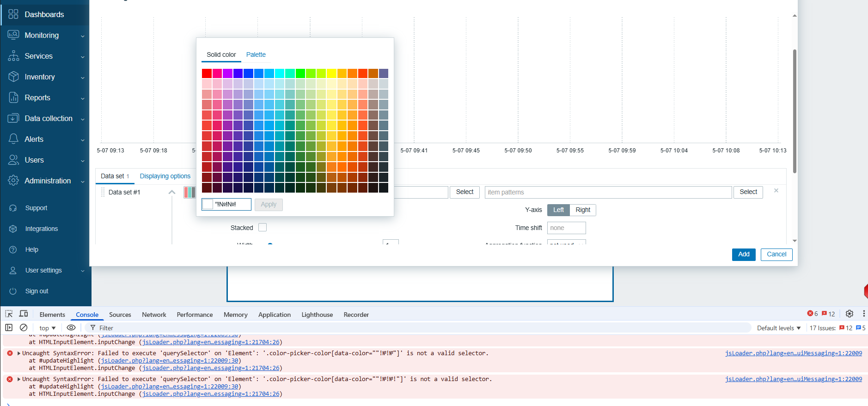
Task: Open the Dashboards sidebar icon
Action: click(x=13, y=14)
